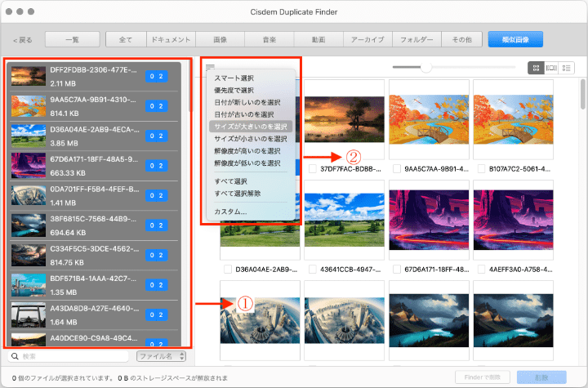Choose スマート選択 from the menu
This screenshot has height=388, width=588.
tap(251, 78)
